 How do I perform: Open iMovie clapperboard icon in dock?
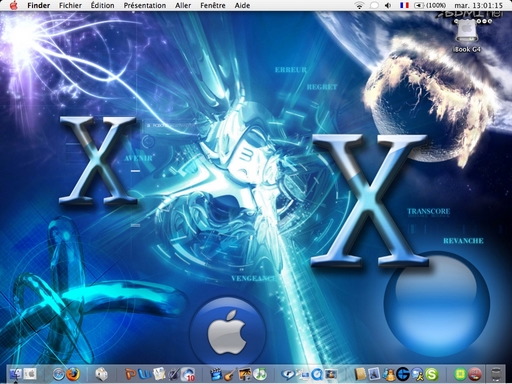click(x=216, y=374)
